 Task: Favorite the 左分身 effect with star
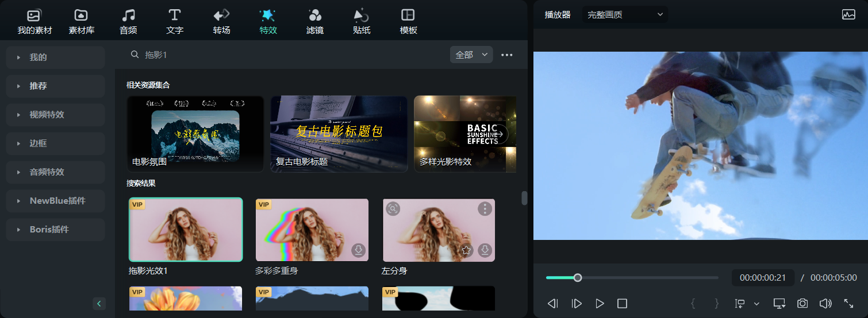(467, 251)
